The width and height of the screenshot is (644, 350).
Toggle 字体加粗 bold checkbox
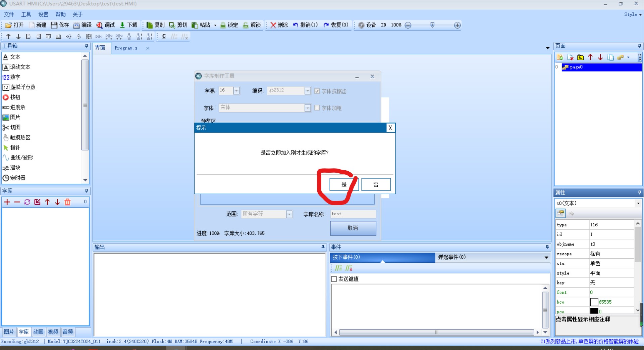tap(317, 108)
